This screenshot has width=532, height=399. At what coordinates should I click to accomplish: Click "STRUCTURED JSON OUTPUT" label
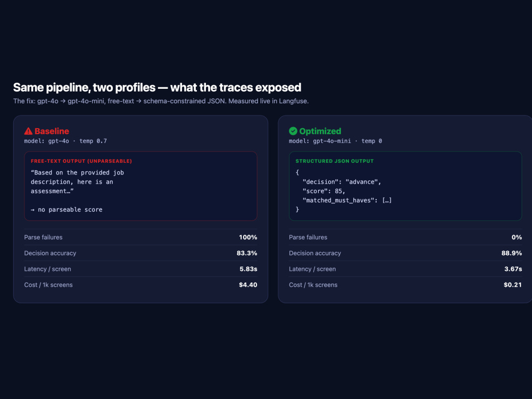pos(335,161)
